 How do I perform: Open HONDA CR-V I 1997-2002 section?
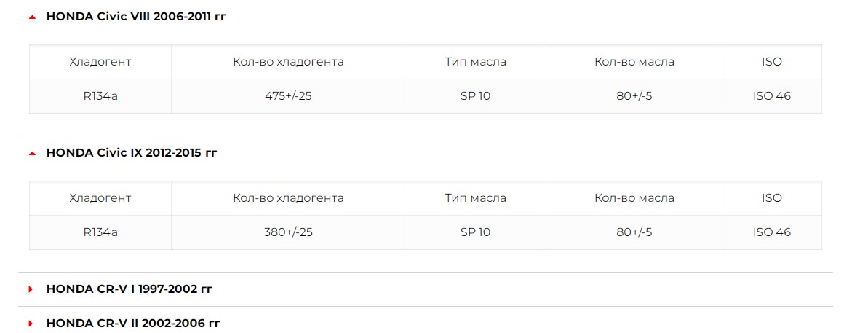point(130,289)
